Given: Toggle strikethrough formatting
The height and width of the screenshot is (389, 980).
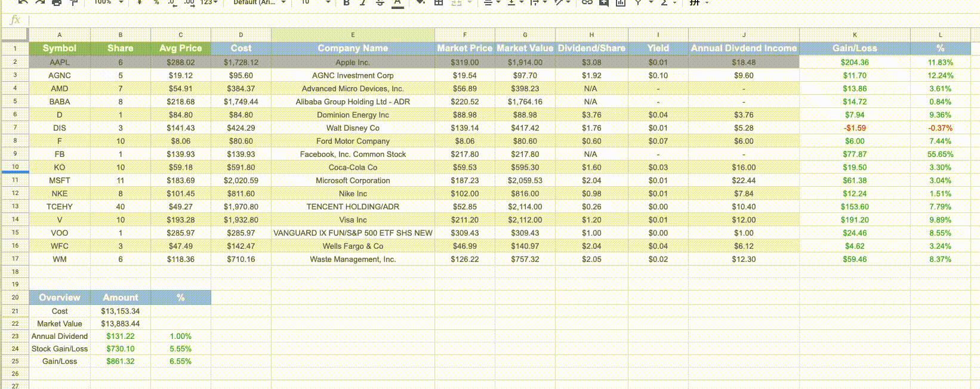Looking at the screenshot, I should 380,2.
